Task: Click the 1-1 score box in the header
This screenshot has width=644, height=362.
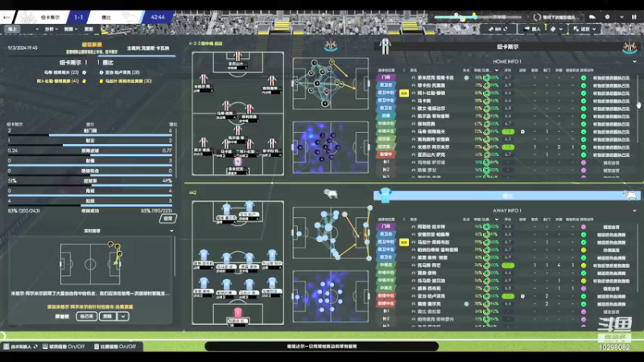Action: 78,17
